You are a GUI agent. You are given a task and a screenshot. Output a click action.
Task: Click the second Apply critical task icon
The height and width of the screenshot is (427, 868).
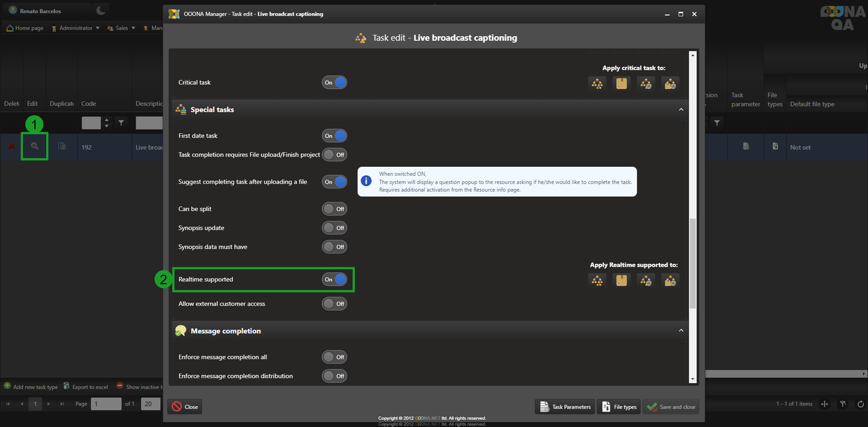click(x=621, y=84)
